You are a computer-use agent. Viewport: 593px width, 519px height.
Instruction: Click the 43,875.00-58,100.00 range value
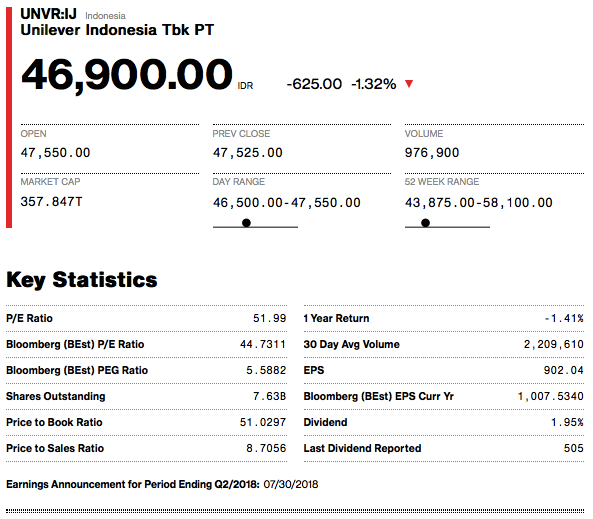479,203
